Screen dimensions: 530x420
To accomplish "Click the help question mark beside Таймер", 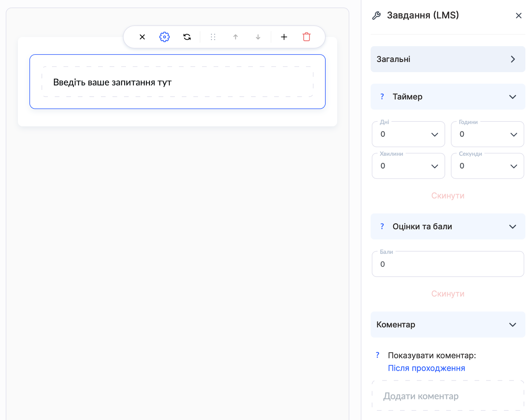I will 382,97.
